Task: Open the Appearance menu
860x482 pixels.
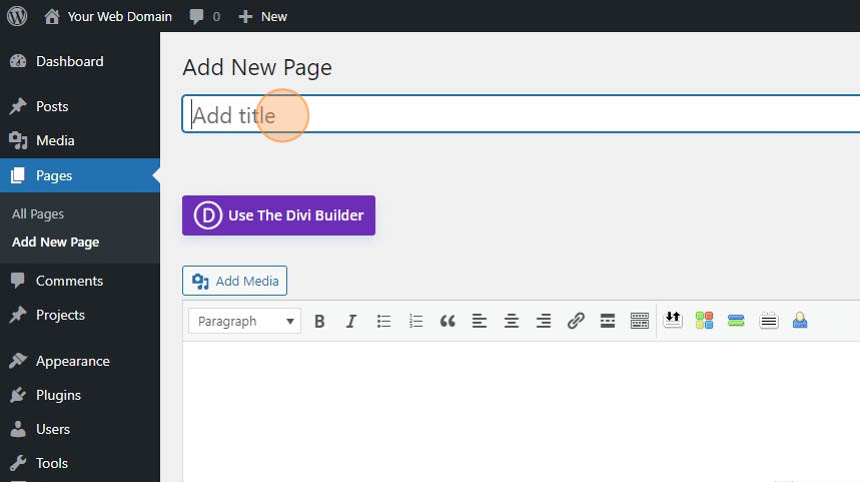Action: pos(72,361)
